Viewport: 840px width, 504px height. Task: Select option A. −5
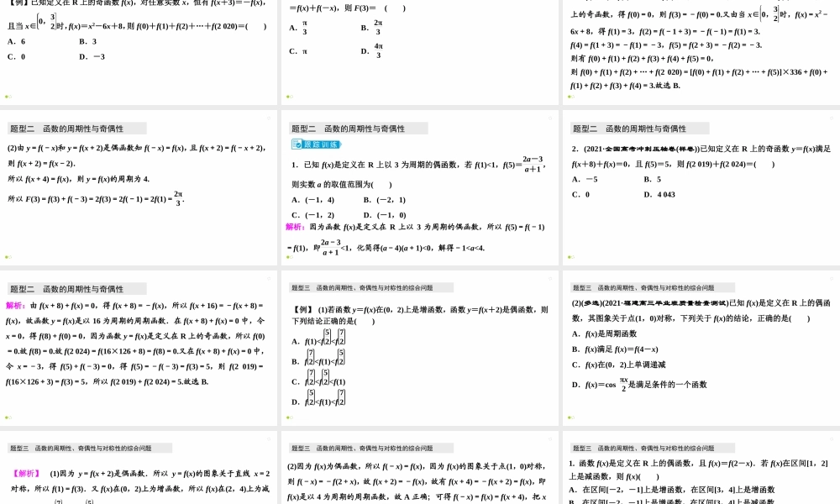(x=585, y=180)
